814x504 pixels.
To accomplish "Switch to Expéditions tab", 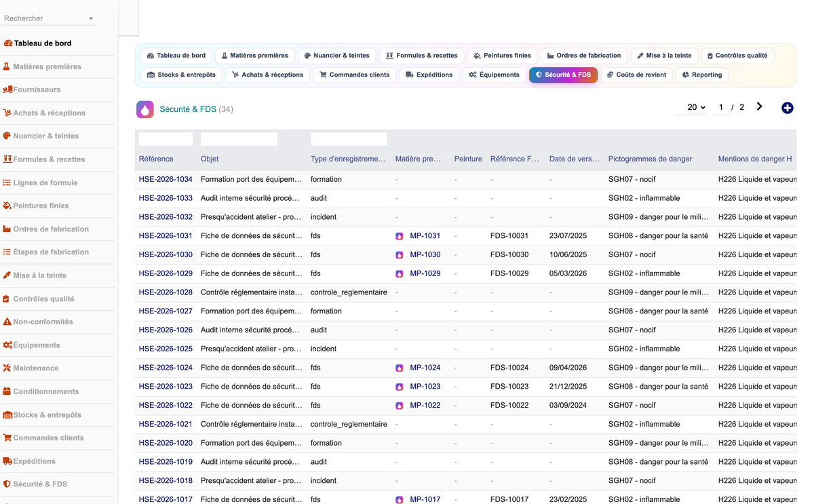I will tap(429, 75).
